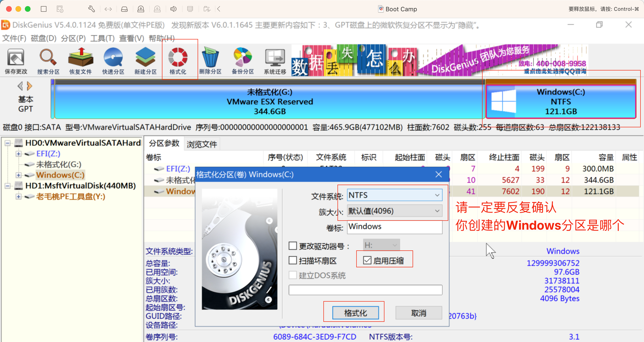The height and width of the screenshot is (342, 644).
Task: Expand the Windows(C:) tree node
Action: coord(18,175)
